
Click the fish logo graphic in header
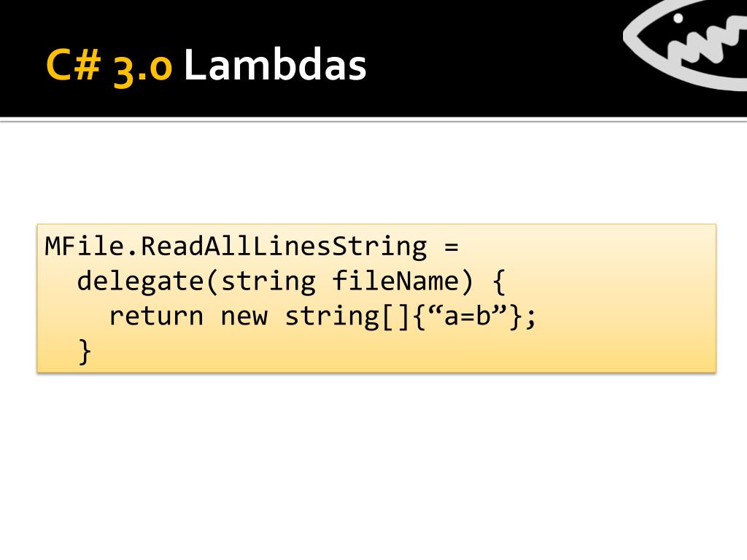point(686,44)
